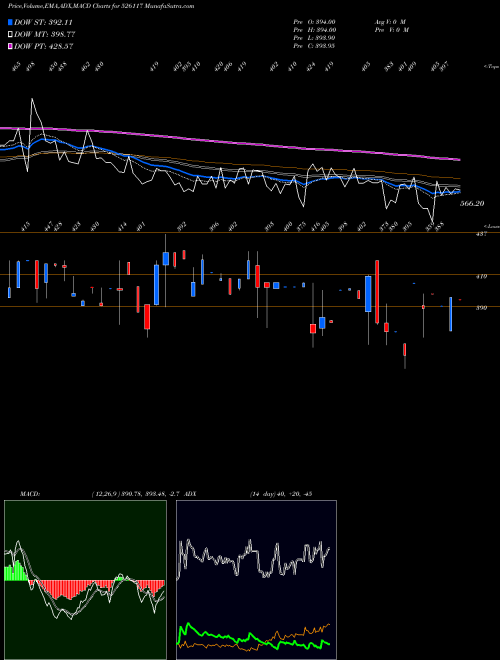Select the 'DOW ST: 392.11' legend text
500x660 pixels.
pos(43,22)
